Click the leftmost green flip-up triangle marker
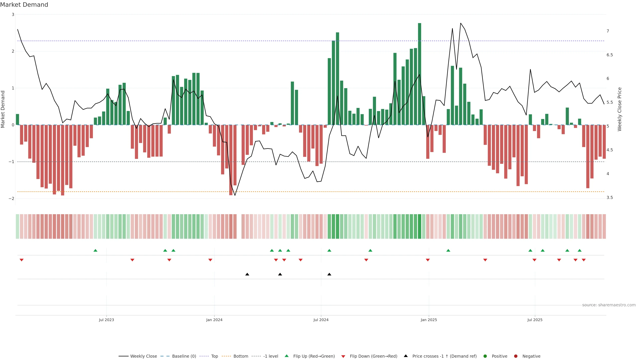 pos(95,250)
